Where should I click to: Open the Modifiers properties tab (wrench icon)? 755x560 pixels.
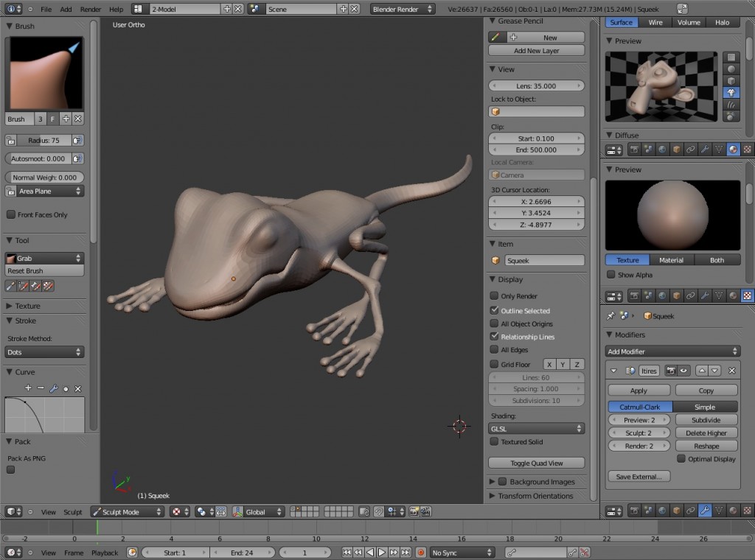click(x=704, y=296)
